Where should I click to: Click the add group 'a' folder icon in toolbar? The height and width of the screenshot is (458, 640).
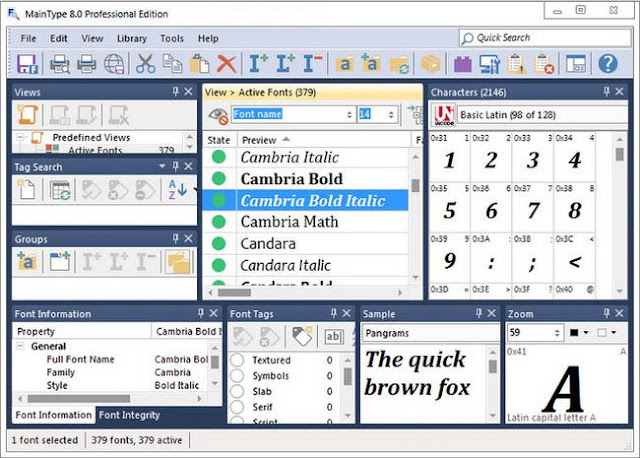(371, 64)
